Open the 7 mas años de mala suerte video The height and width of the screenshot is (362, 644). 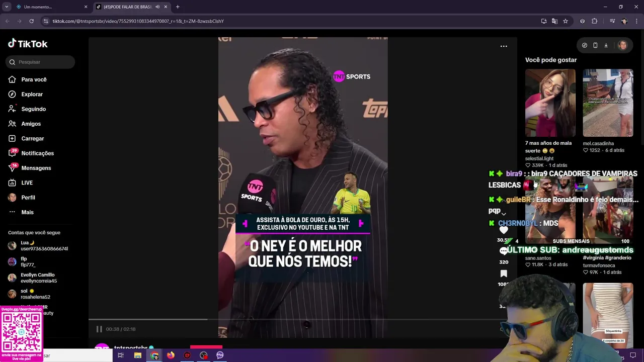[550, 103]
